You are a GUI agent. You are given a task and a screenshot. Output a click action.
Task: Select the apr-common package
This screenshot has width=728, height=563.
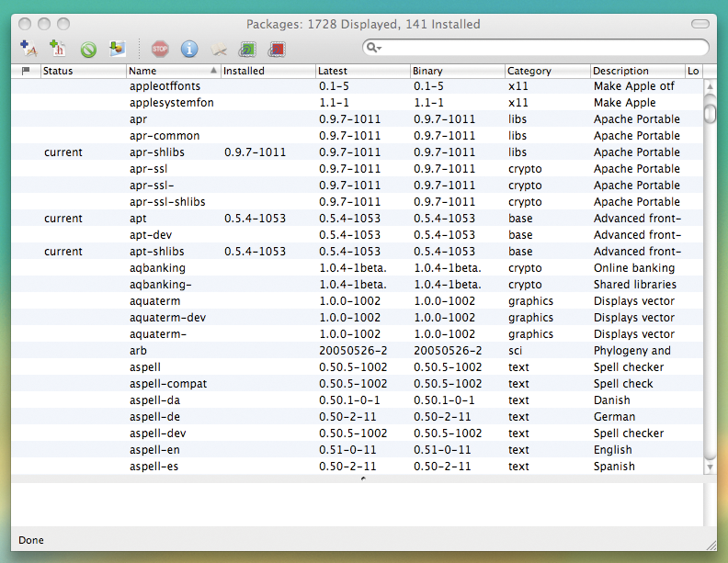tap(165, 136)
